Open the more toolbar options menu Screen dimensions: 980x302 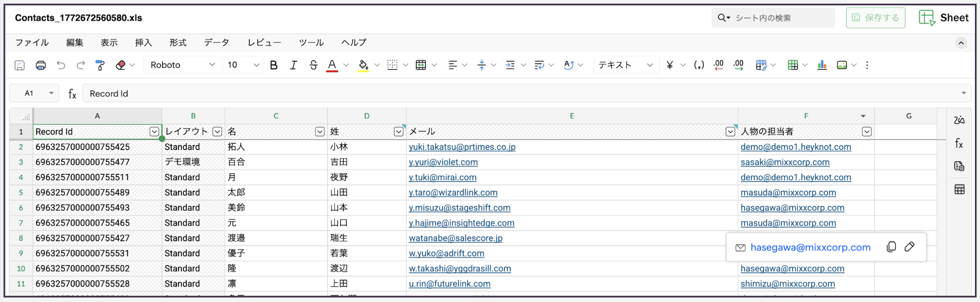click(x=867, y=65)
